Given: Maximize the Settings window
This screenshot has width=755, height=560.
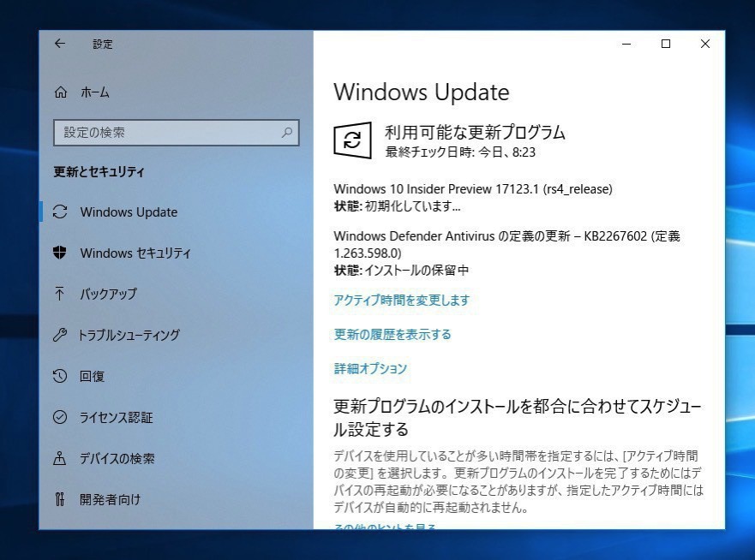Looking at the screenshot, I should [666, 44].
